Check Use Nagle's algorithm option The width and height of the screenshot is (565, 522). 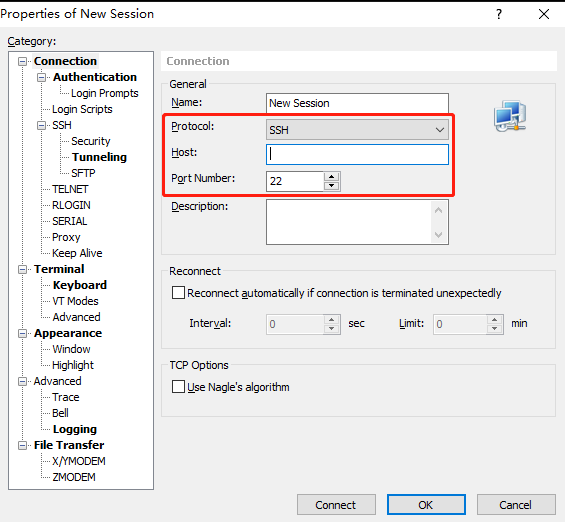coord(178,387)
